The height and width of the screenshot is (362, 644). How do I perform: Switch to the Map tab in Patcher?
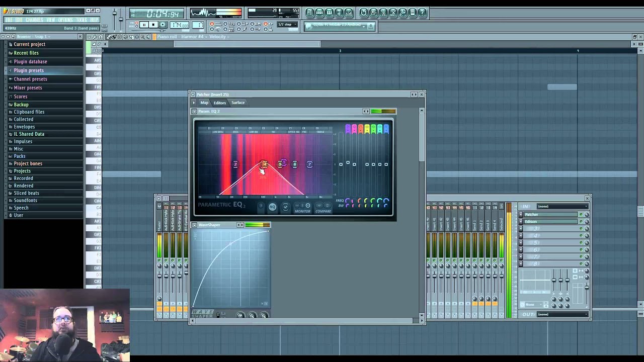click(x=204, y=103)
